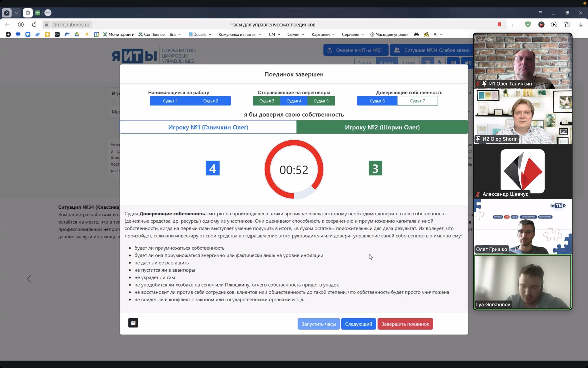Click the red Завершить поединок button
The width and height of the screenshot is (588, 368).
tap(405, 324)
